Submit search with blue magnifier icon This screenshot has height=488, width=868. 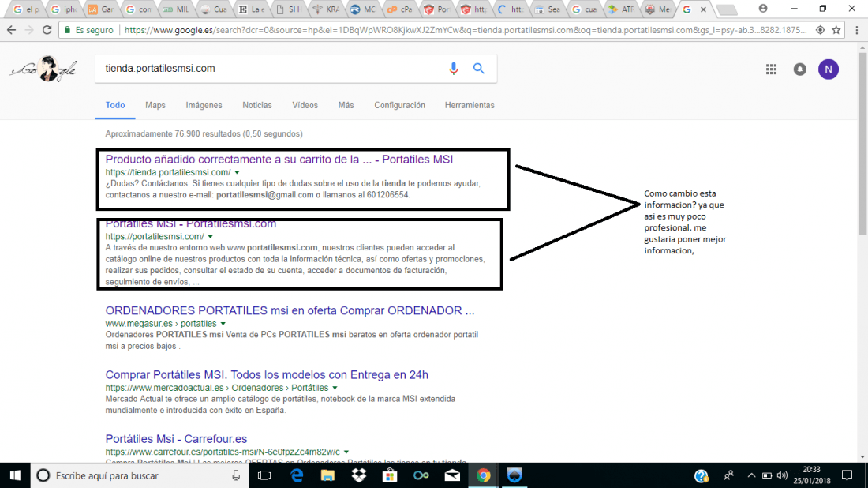click(479, 68)
